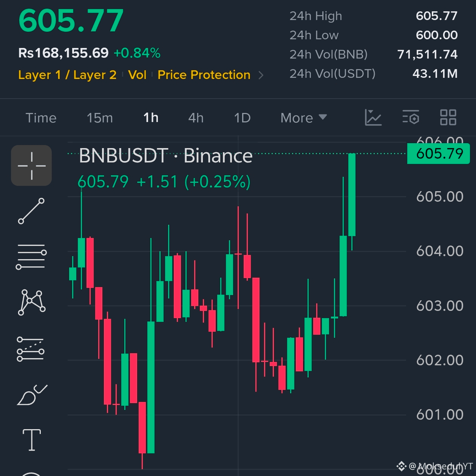Tap the Rs168,155.69 converted price
476x476 pixels.
[63, 53]
